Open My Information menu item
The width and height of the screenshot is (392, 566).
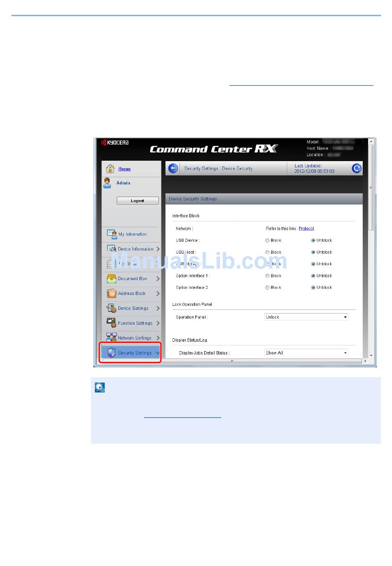coord(132,234)
